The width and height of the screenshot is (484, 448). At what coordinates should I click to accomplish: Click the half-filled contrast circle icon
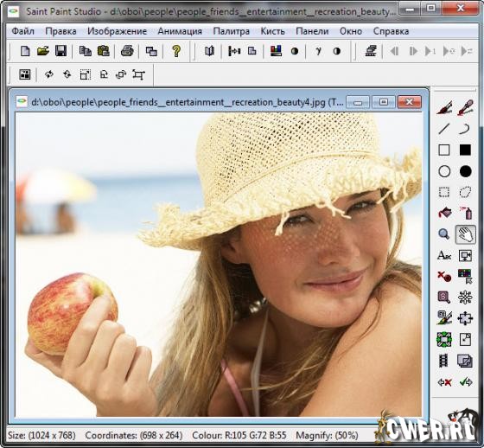(x=337, y=51)
